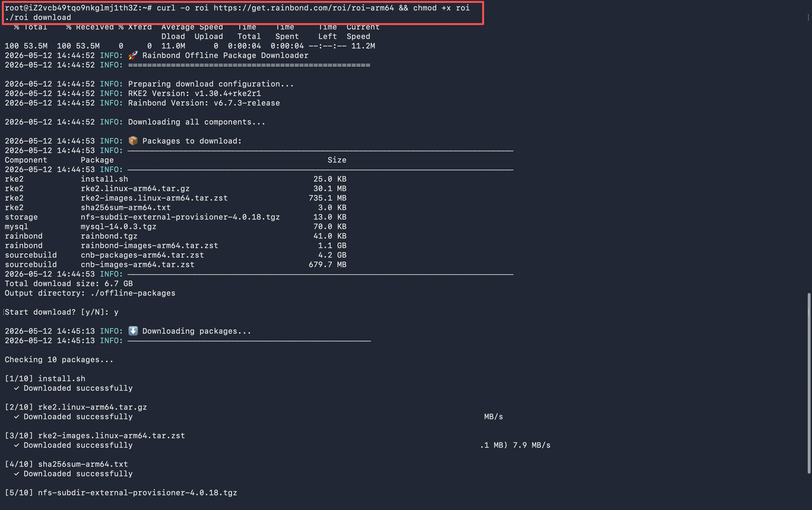Click 'rke2.linux-arm64.tar.gz' in the package table
The width and height of the screenshot is (812, 510).
coord(135,188)
